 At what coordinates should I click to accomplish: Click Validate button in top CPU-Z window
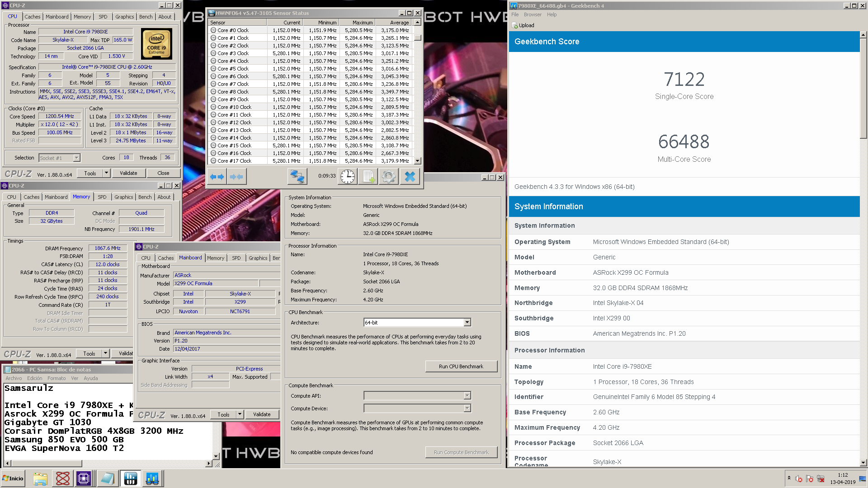coord(128,173)
